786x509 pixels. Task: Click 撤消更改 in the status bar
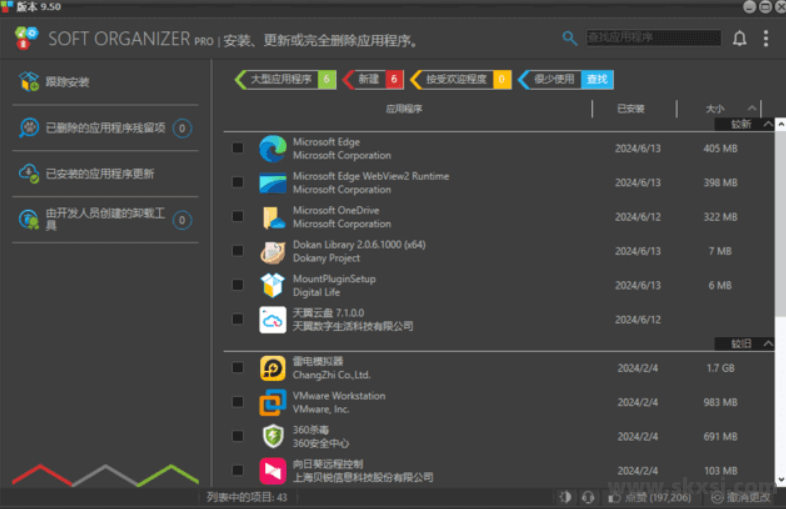coord(742,497)
